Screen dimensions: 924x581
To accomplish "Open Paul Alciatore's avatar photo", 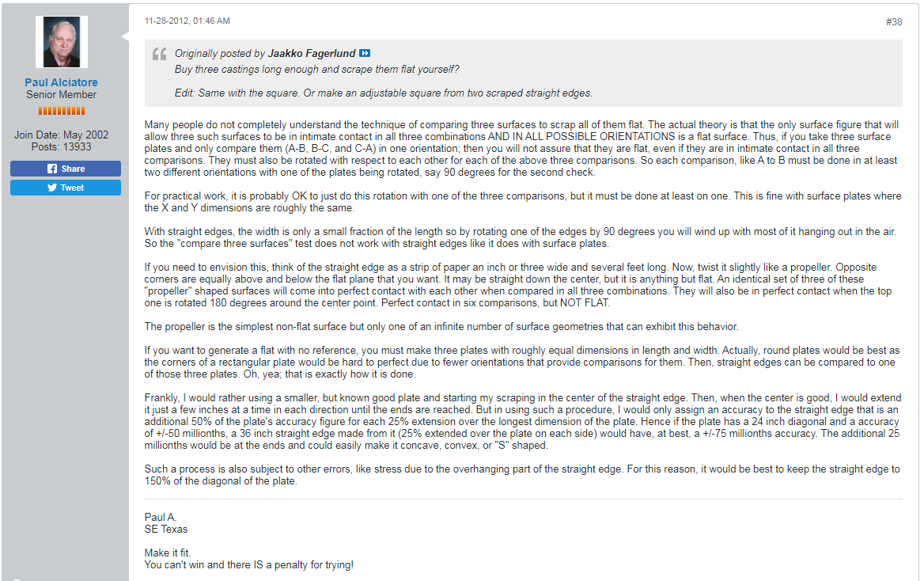I will pos(62,42).
